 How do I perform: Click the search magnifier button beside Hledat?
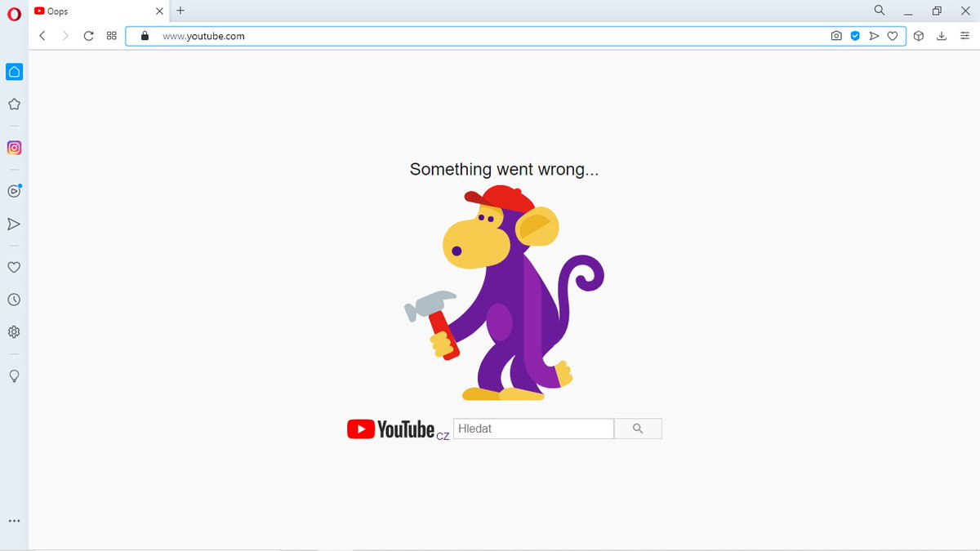pyautogui.click(x=638, y=429)
